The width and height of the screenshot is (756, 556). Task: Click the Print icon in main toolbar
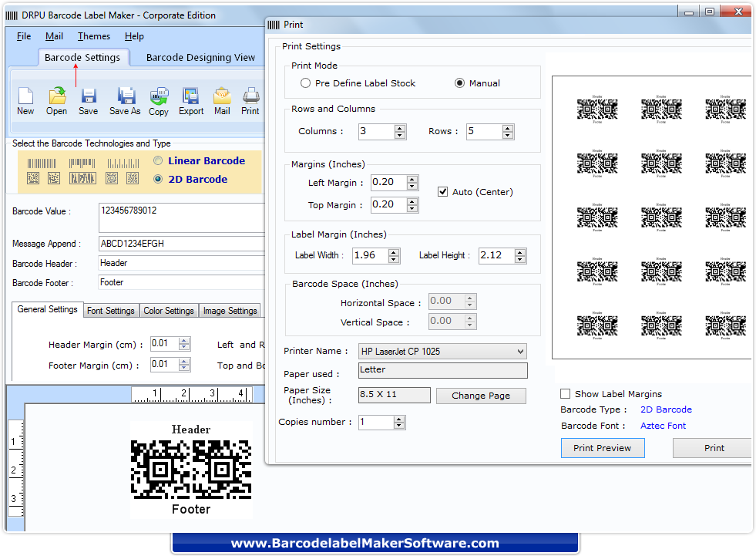(250, 101)
